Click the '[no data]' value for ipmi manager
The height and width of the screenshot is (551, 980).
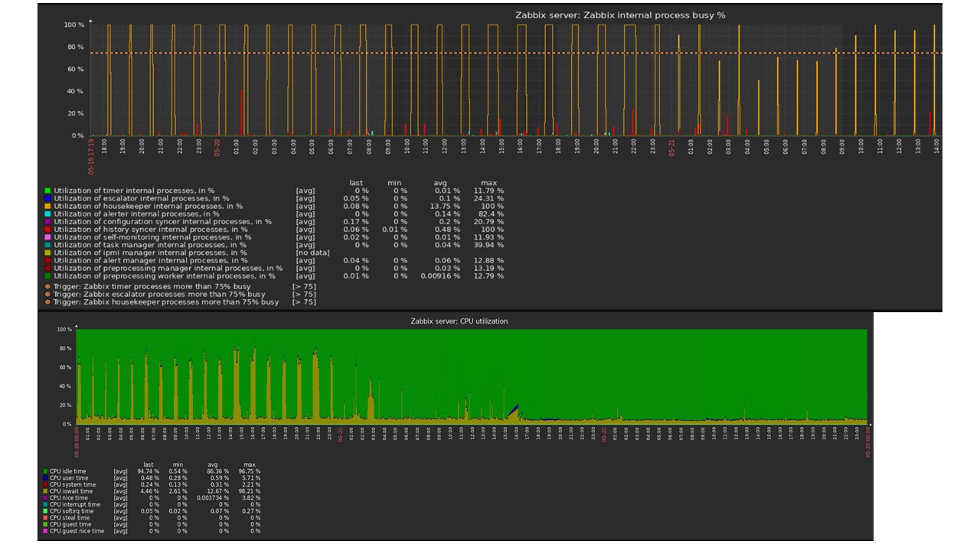click(x=312, y=252)
